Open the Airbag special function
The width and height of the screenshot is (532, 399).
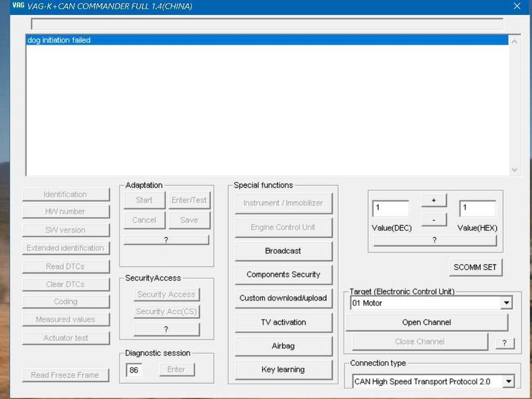[x=283, y=346]
